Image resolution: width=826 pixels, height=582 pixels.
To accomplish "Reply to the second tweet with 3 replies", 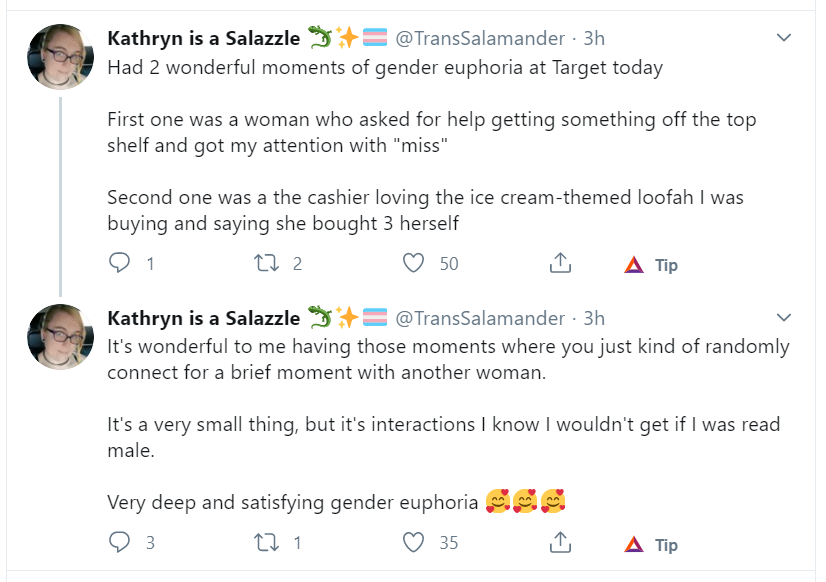I will click(119, 542).
